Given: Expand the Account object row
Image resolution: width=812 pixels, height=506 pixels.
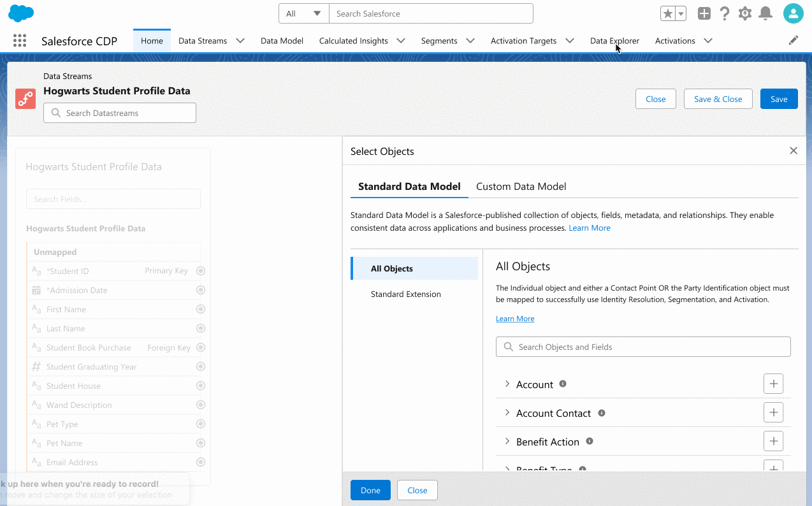Looking at the screenshot, I should click(x=507, y=384).
